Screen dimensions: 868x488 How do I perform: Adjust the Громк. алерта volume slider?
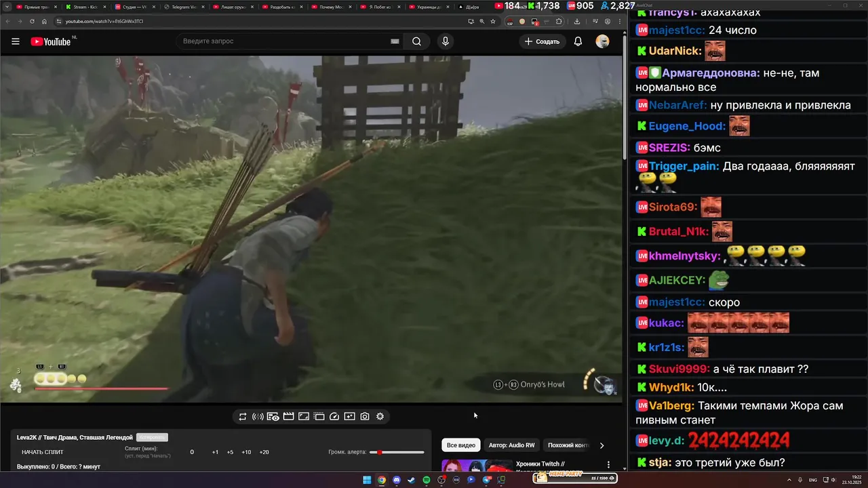click(x=397, y=452)
